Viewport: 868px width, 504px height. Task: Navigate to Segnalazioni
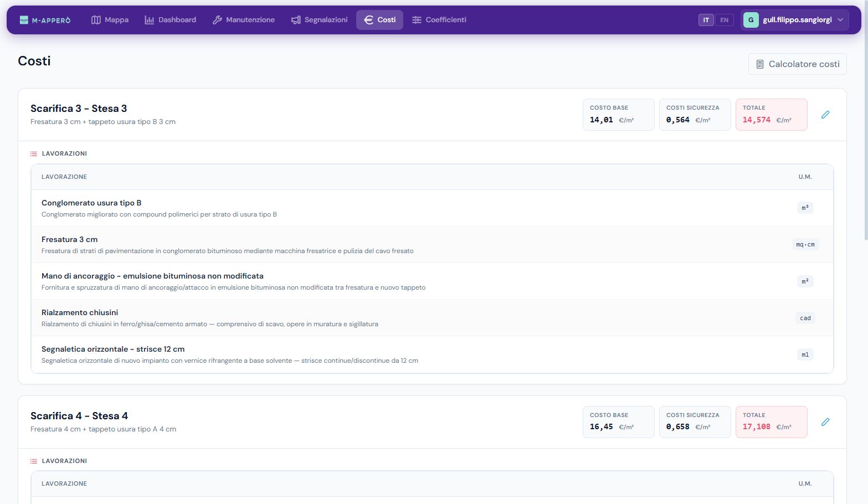(x=320, y=20)
